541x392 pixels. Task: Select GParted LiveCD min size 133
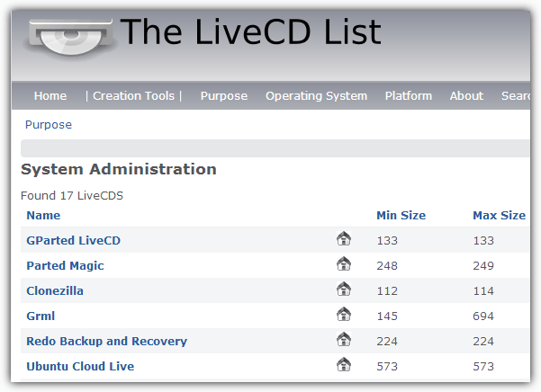(387, 240)
